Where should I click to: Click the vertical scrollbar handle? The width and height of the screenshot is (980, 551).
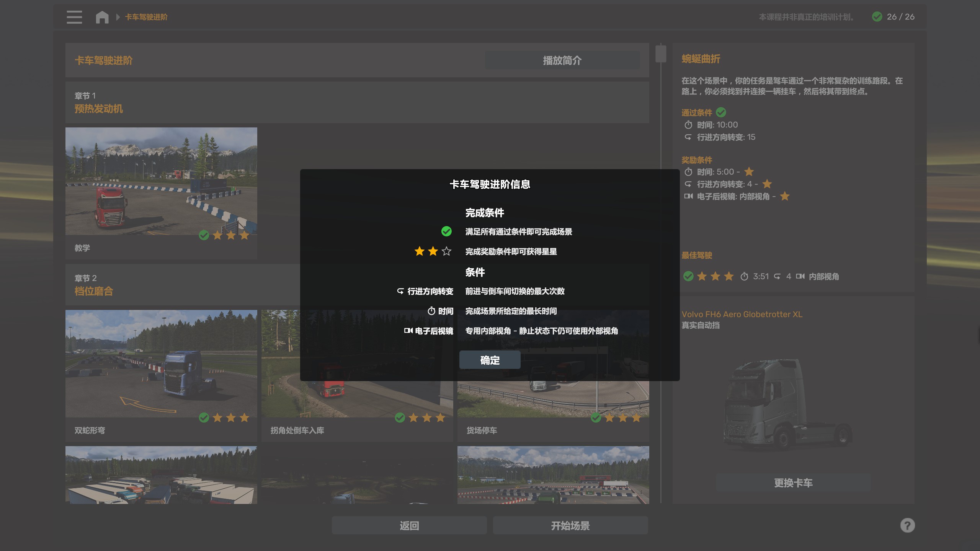[661, 54]
